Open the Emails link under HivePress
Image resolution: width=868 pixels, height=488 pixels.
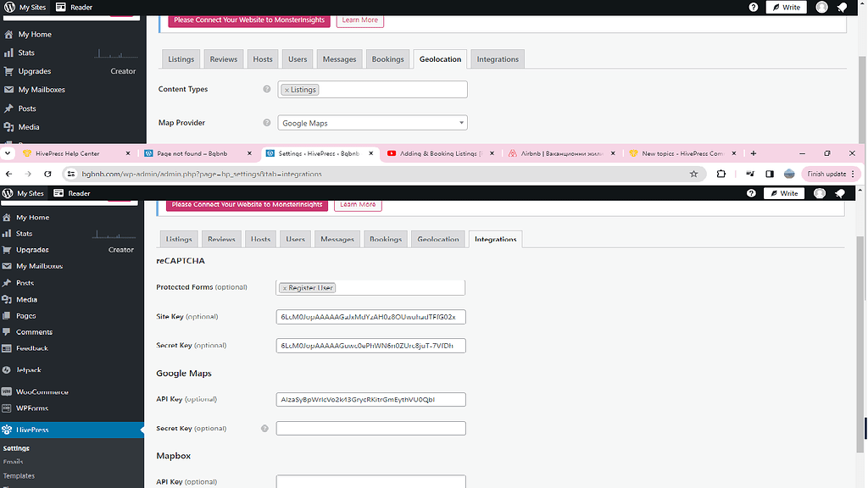(x=14, y=462)
